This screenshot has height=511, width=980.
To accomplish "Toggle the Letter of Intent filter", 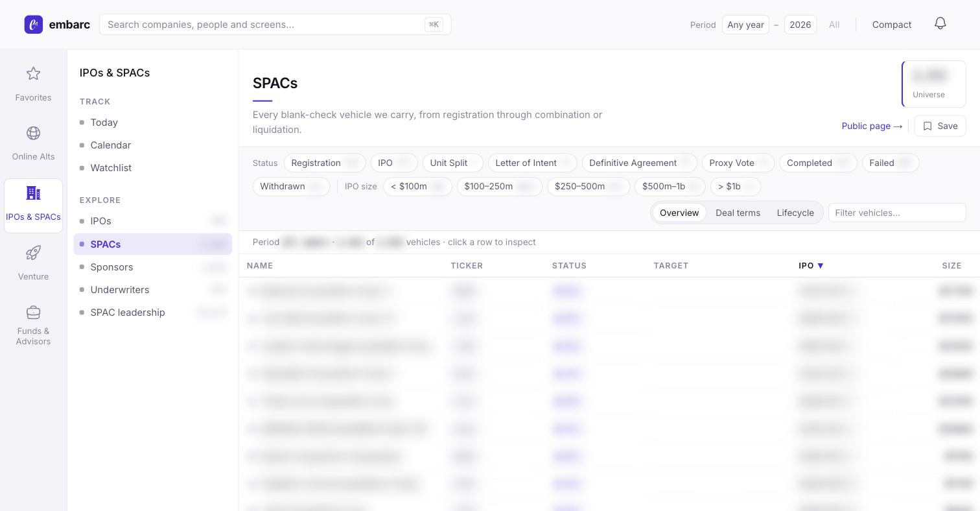I will [x=532, y=163].
